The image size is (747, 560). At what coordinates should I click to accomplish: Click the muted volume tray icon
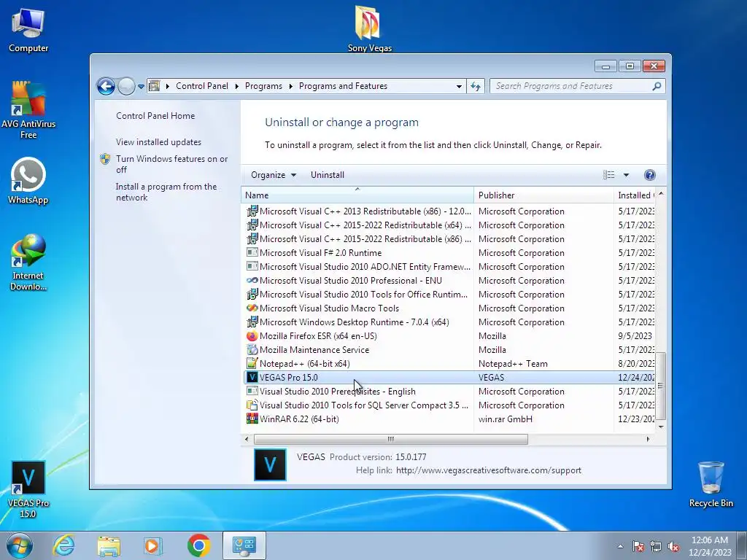click(673, 547)
